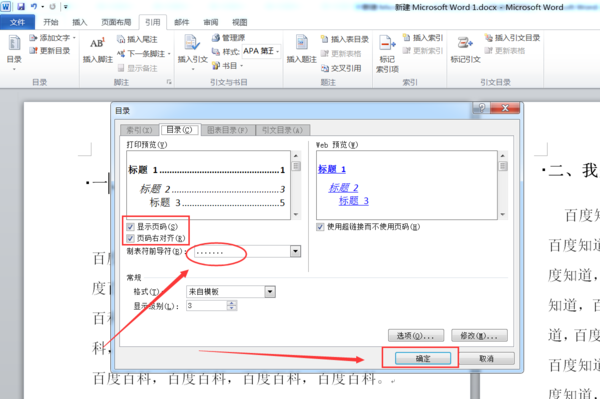The height and width of the screenshot is (399, 600).
Task: Switch to the 审阅 ribbon tab
Action: (210, 22)
